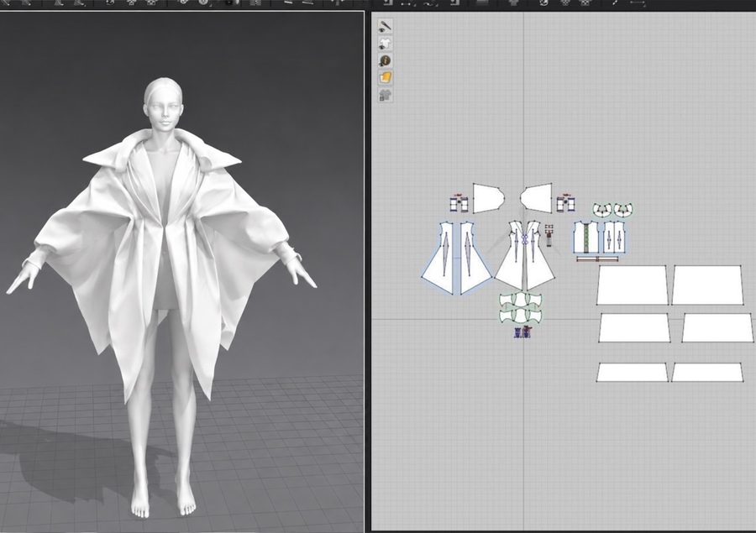Image resolution: width=756 pixels, height=533 pixels.
Task: Select the small blue patterns below wavy pieces
Action: coord(522,332)
